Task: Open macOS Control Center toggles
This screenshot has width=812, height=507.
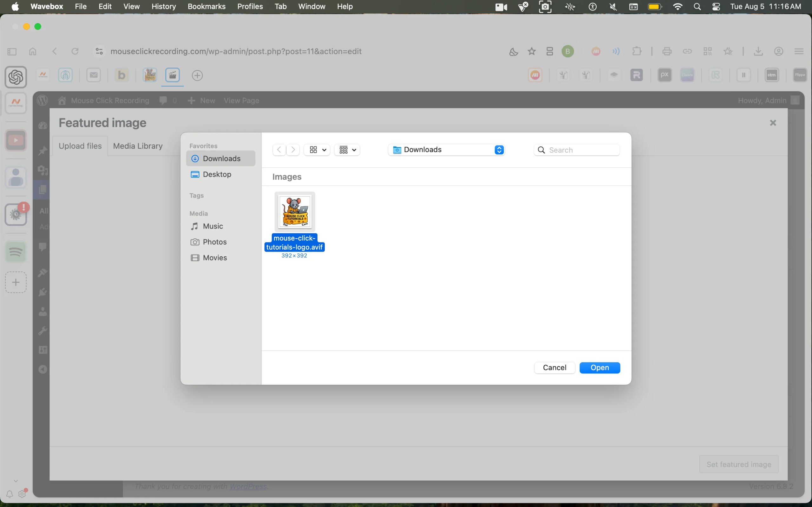Action: point(716,7)
